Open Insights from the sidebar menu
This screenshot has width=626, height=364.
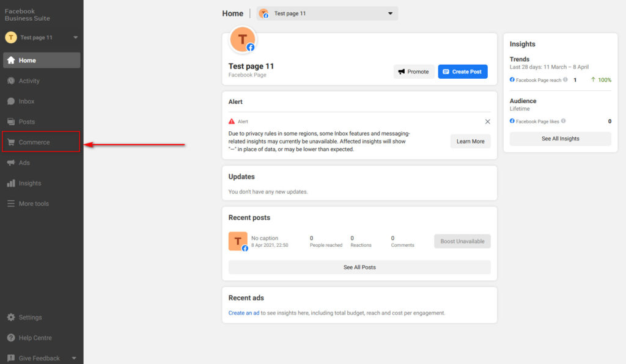point(42,183)
